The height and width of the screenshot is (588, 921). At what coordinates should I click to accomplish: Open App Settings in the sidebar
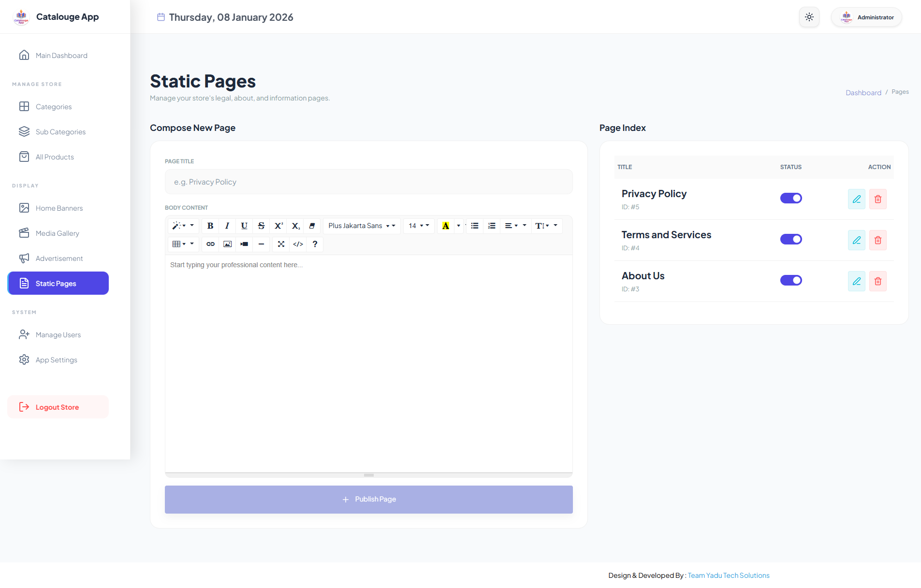coord(58,360)
